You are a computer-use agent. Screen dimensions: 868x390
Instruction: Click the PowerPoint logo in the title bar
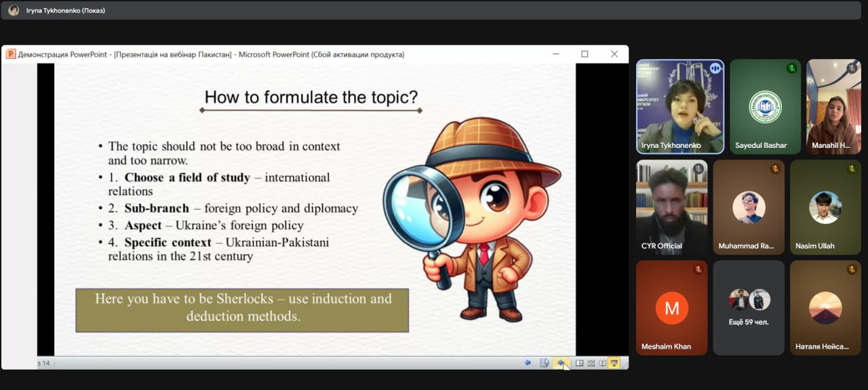coord(11,54)
